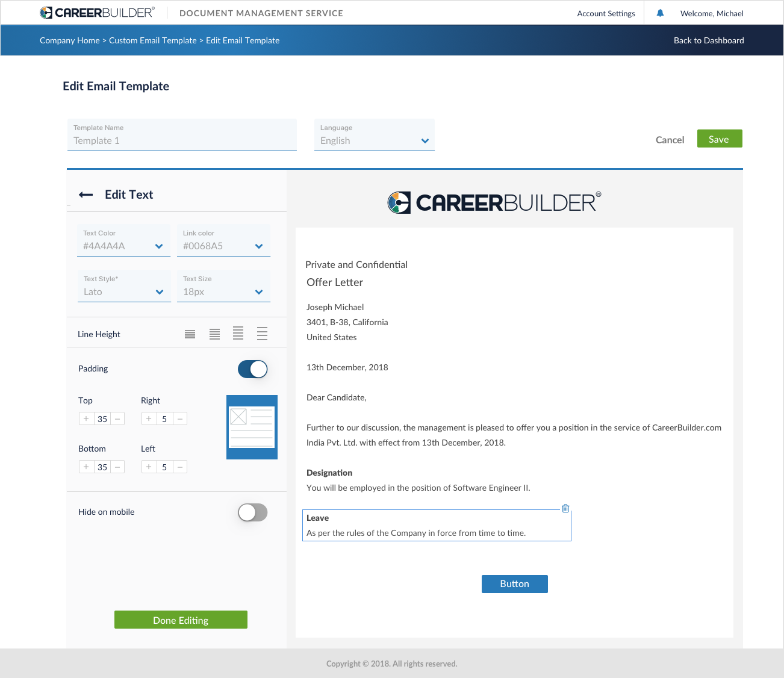Click the notification bell icon

coord(660,13)
